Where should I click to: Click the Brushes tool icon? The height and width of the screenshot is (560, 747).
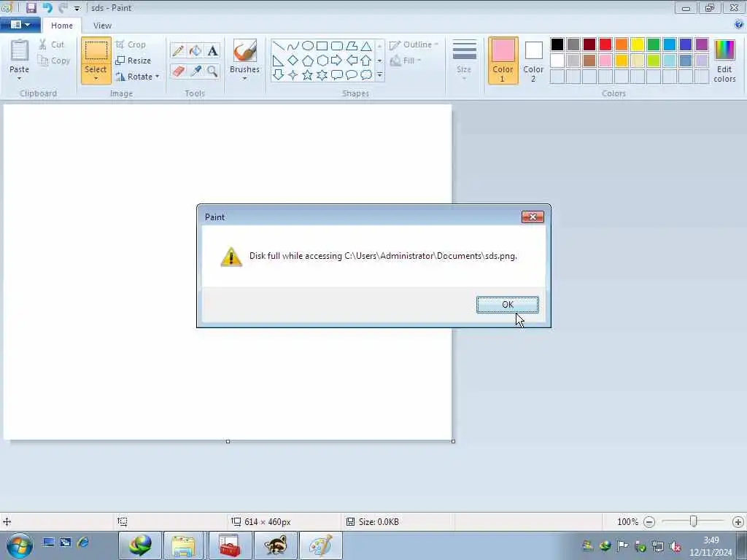pyautogui.click(x=245, y=50)
